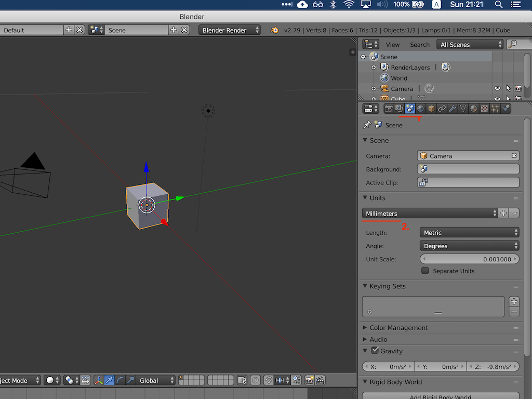The height and width of the screenshot is (399, 532).
Task: Collapse the Scene tree in outliner
Action: pos(363,57)
